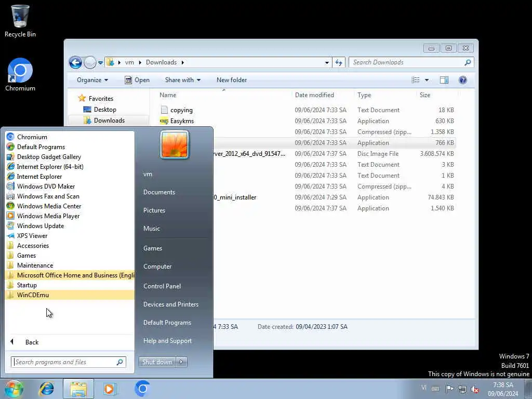Go Back to main Start menu
This screenshot has height=399, width=532.
pos(70,342)
